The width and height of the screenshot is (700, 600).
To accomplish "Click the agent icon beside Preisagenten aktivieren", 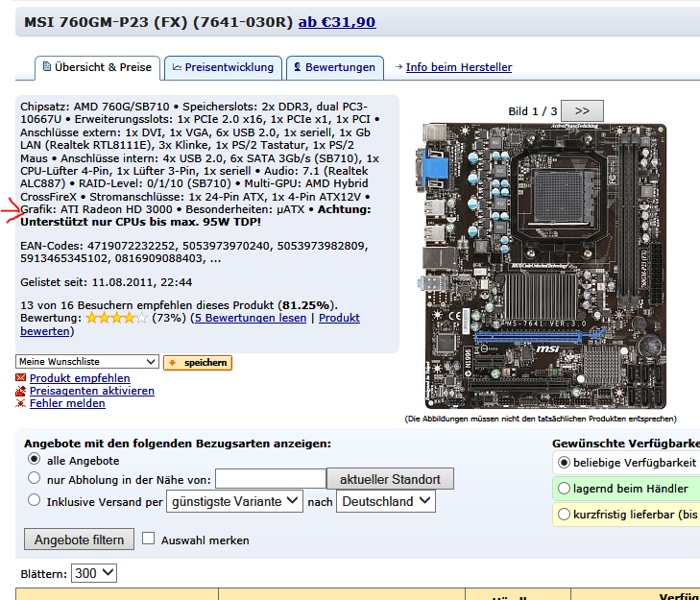I will (20, 391).
